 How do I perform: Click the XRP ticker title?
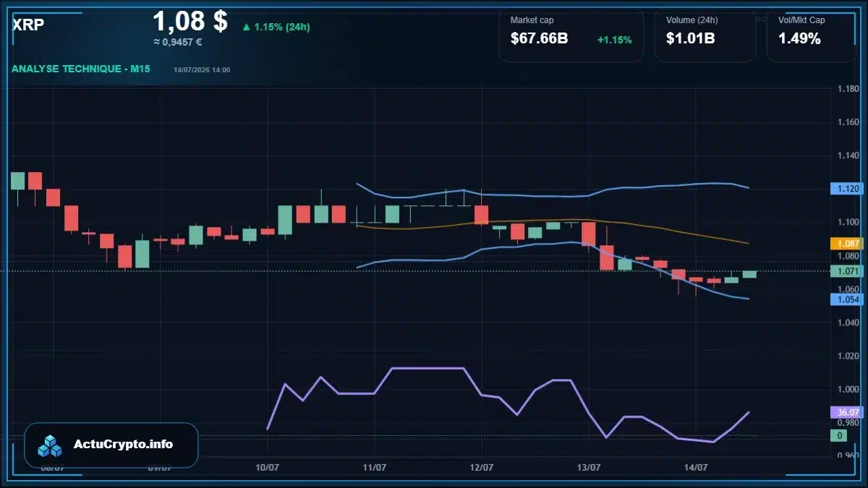tap(28, 25)
